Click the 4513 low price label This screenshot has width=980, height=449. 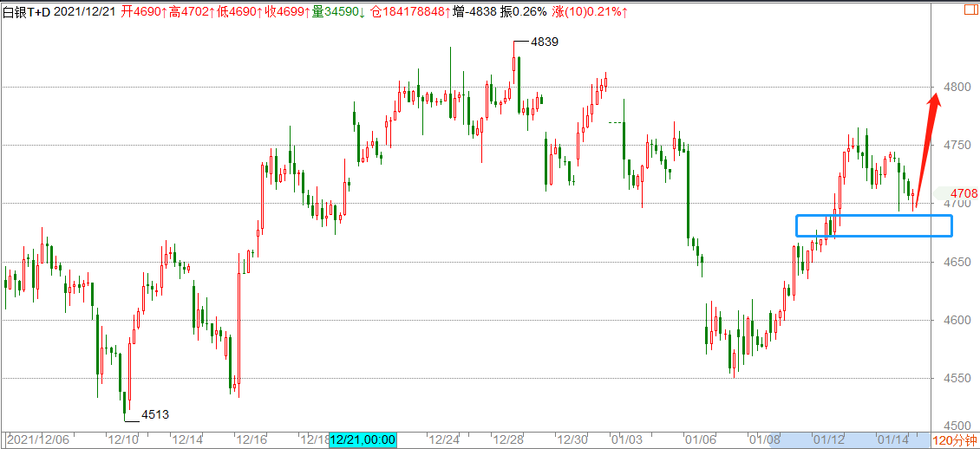pyautogui.click(x=155, y=413)
